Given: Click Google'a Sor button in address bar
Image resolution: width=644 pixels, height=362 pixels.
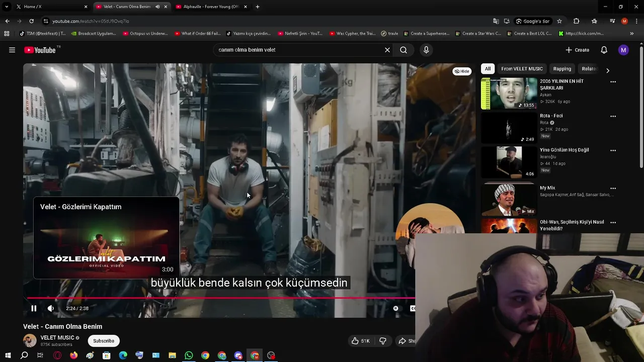Looking at the screenshot, I should (533, 21).
